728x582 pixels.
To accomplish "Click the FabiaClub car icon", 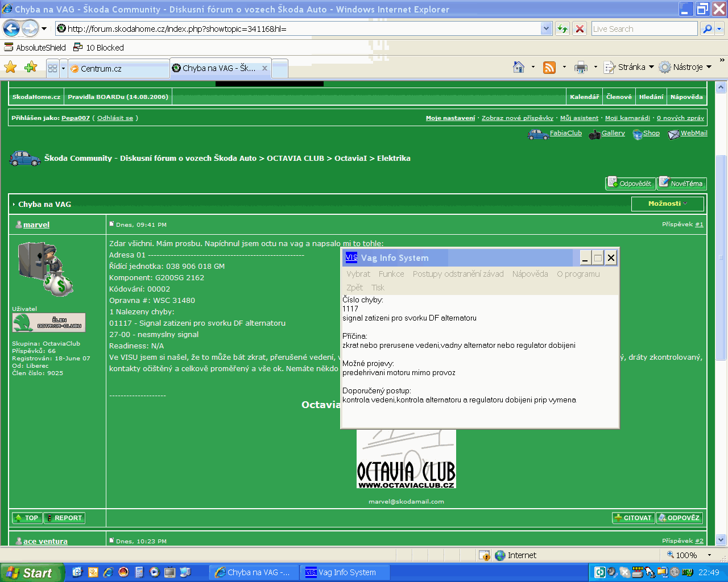I will click(538, 134).
